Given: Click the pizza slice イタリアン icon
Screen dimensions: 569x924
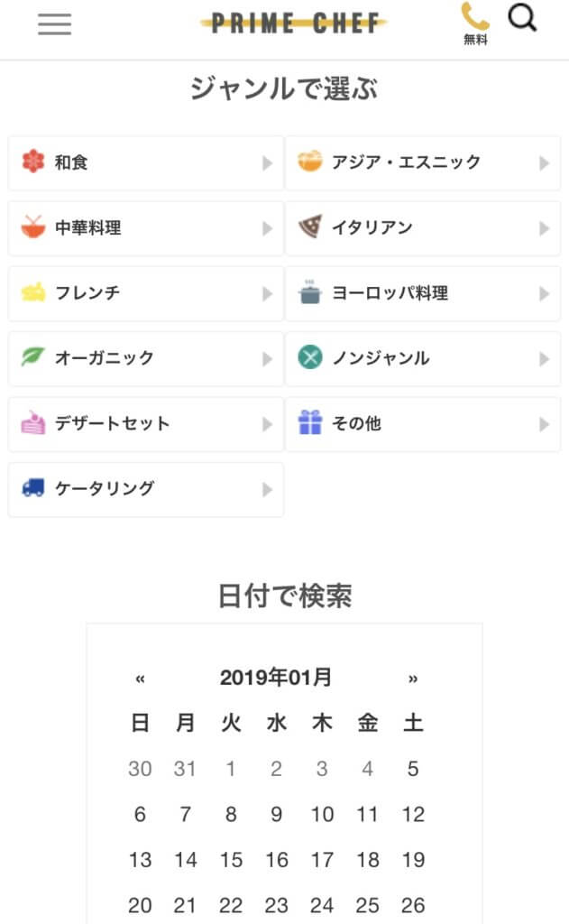Looking at the screenshot, I should (310, 227).
